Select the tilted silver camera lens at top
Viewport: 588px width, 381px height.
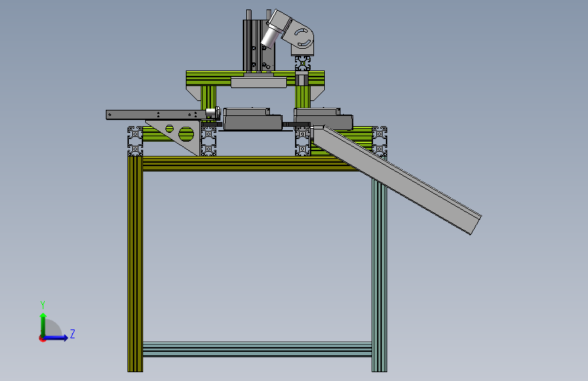270,37
